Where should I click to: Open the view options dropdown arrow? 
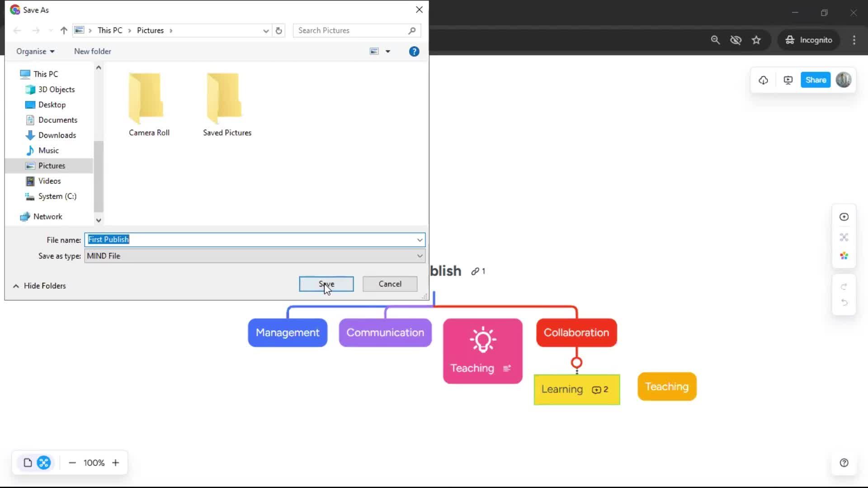pyautogui.click(x=387, y=52)
